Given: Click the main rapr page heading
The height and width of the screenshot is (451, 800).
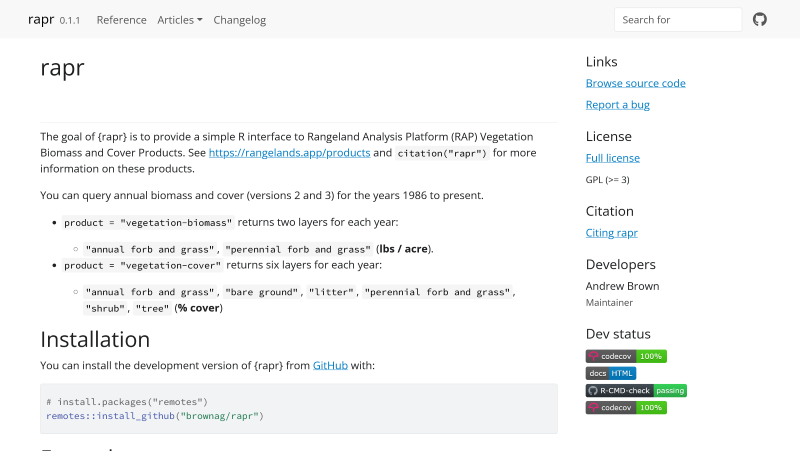Looking at the screenshot, I should [x=62, y=68].
